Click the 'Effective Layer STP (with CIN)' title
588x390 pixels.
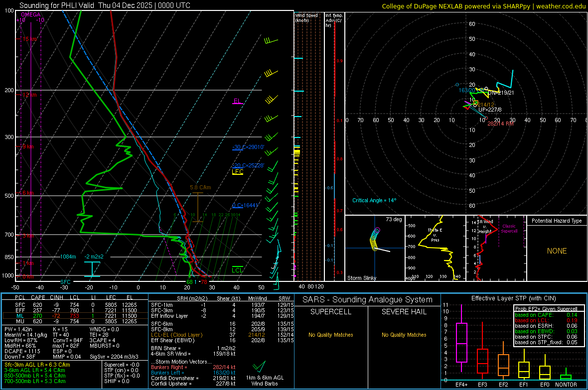tap(513, 298)
